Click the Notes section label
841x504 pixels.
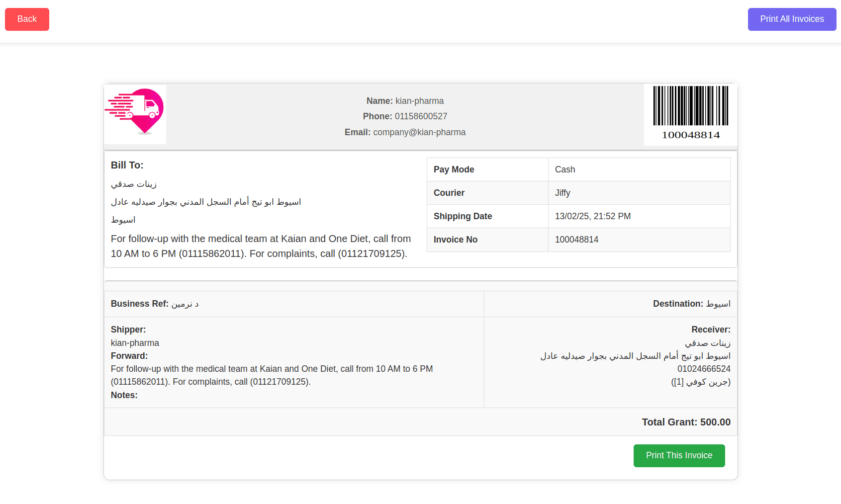[x=124, y=395]
